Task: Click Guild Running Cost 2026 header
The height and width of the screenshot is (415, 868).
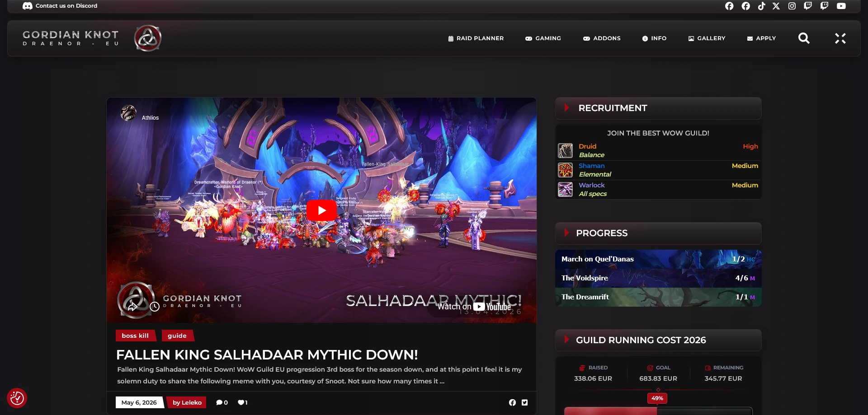Action: click(658, 340)
